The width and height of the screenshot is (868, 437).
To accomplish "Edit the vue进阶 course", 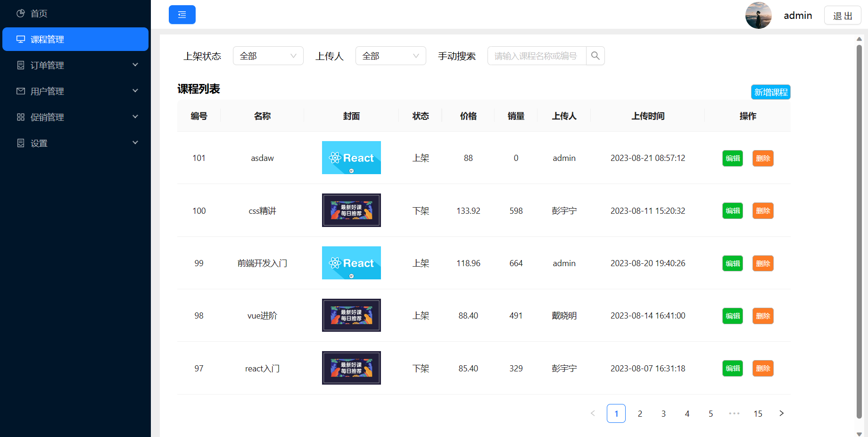I will coord(733,316).
